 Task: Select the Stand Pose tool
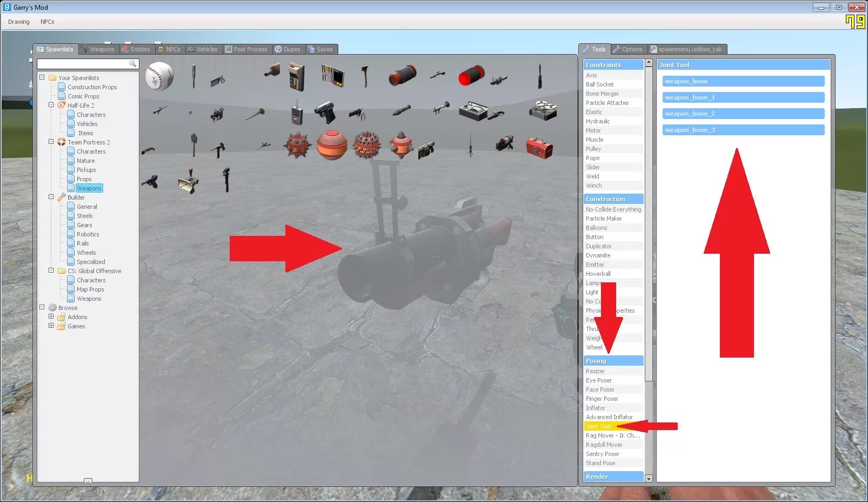[613, 463]
